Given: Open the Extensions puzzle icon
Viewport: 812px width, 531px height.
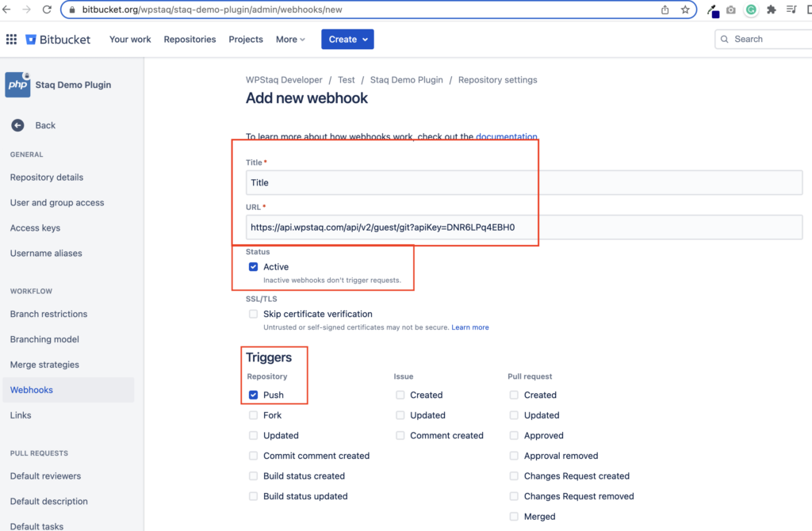Looking at the screenshot, I should point(771,10).
